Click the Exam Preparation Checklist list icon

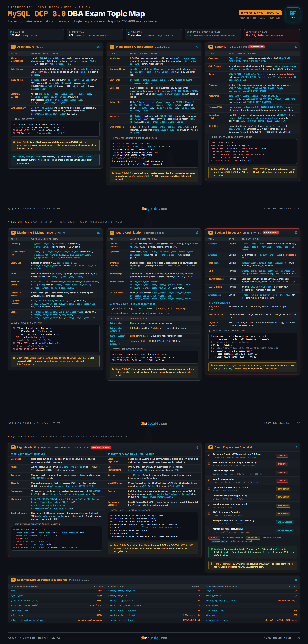click(x=296, y=447)
